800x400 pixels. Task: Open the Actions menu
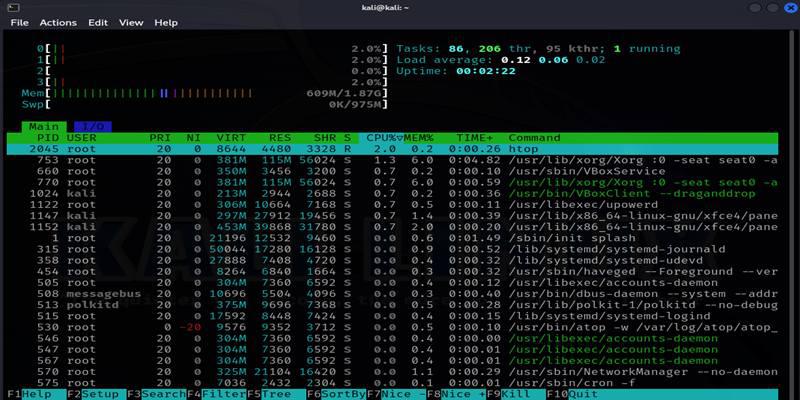click(x=58, y=23)
